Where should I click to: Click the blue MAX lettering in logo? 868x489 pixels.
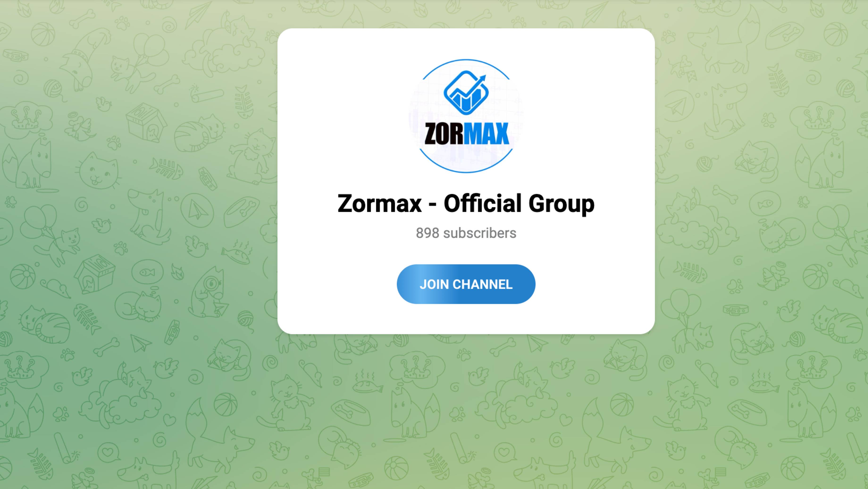pos(487,134)
